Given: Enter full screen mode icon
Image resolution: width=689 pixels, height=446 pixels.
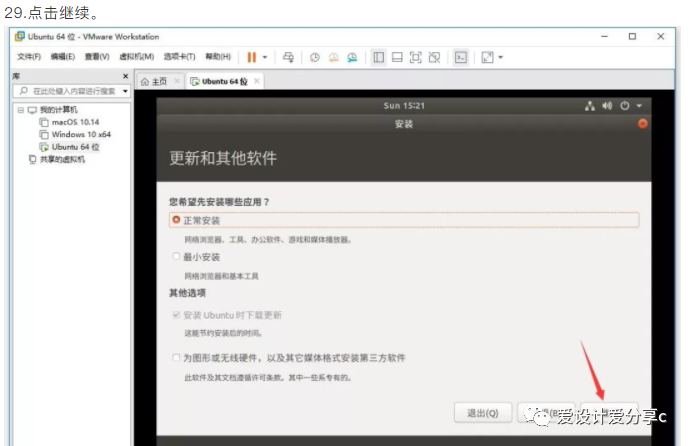Looking at the screenshot, I should click(416, 57).
